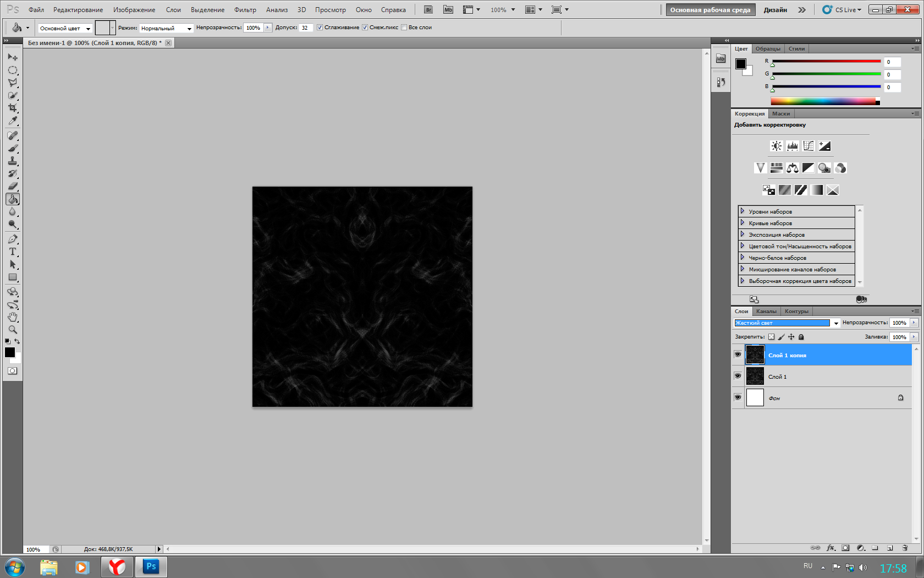Image resolution: width=924 pixels, height=578 pixels.
Task: Select the Blur tool
Action: (x=13, y=212)
